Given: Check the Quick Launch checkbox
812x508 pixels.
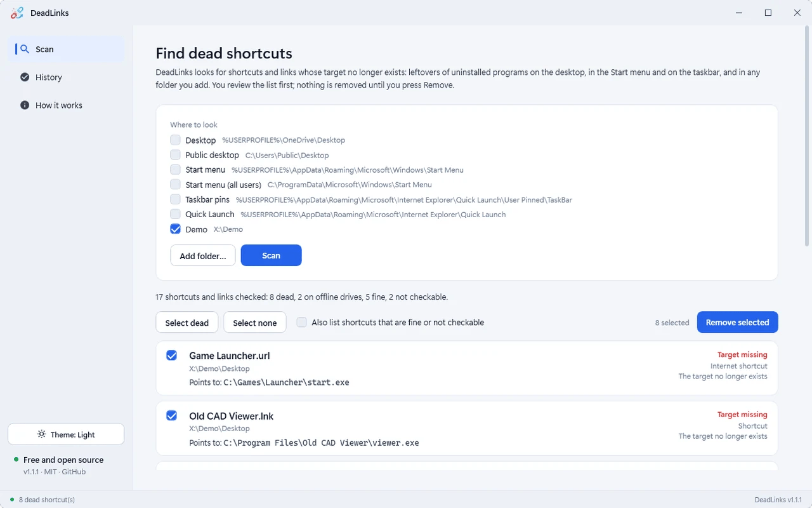Looking at the screenshot, I should point(175,214).
